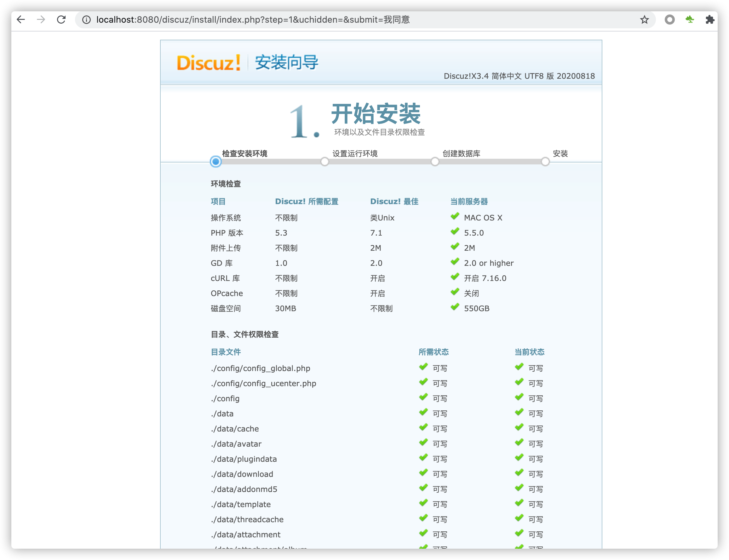Select the 检查安装环境 step marker

pyautogui.click(x=216, y=162)
